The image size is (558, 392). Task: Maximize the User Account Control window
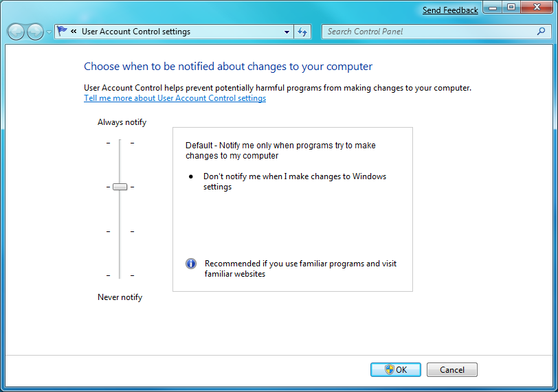[x=511, y=8]
